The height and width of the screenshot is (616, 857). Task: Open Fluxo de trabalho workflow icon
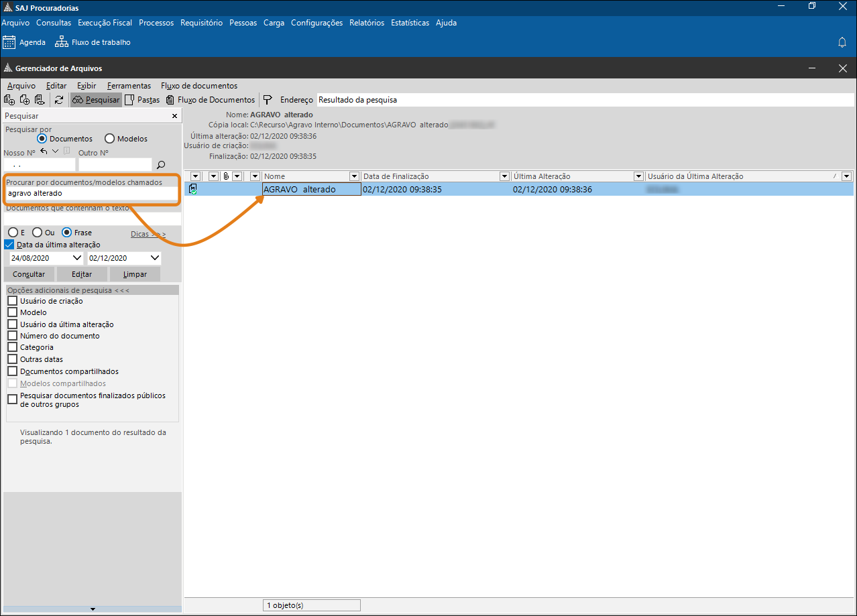[61, 42]
